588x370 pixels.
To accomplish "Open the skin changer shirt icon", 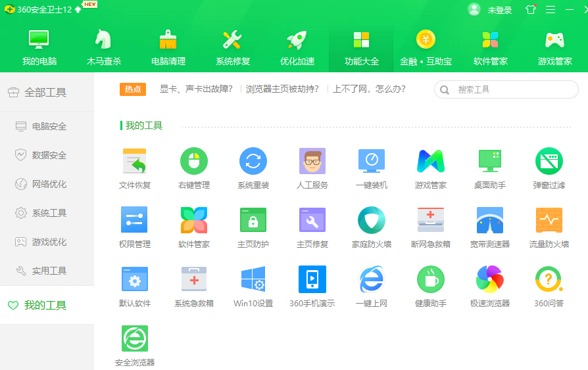I will [531, 9].
